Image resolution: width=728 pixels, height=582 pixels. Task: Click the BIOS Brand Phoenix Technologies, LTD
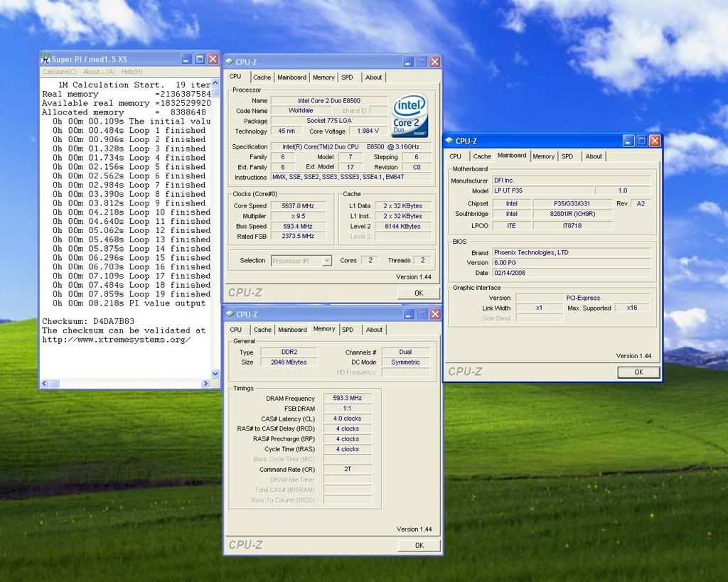pos(571,252)
